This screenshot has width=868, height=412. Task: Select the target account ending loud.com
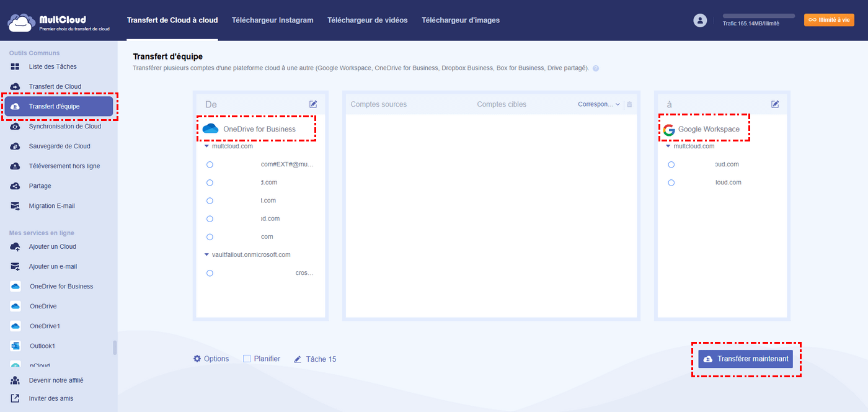coord(671,182)
